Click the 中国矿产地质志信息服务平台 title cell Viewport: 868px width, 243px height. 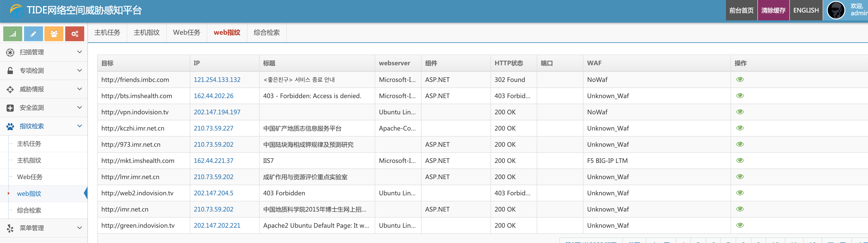coord(317,128)
